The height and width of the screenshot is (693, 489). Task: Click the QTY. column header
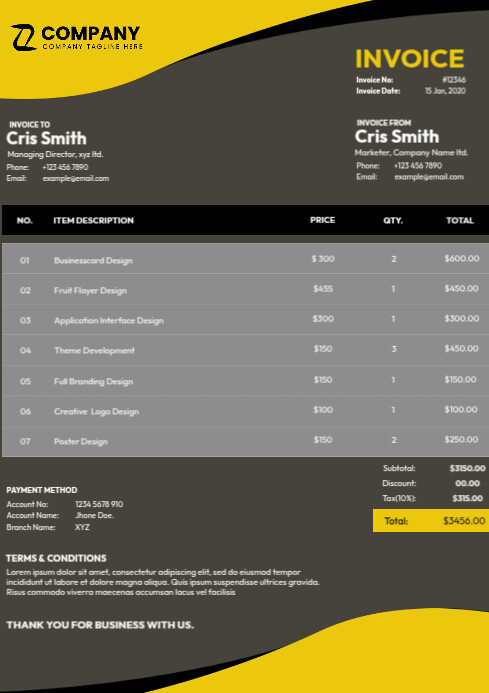coord(393,220)
